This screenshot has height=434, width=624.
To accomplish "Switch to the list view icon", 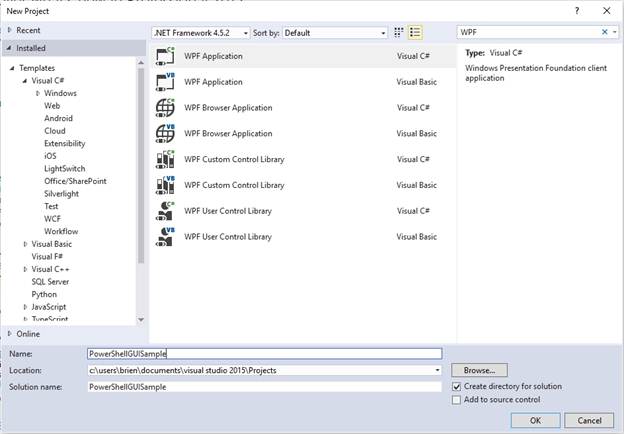I will point(415,33).
